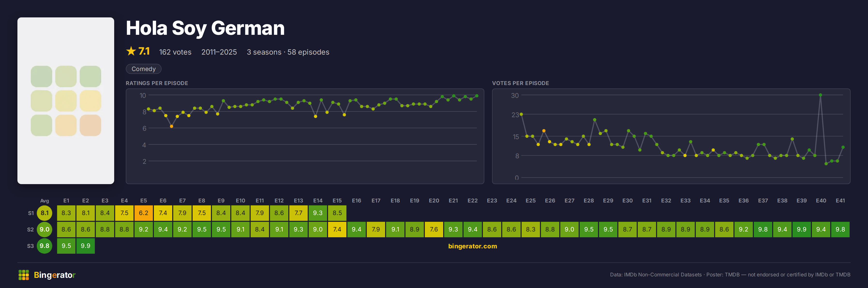Click the S3 average 9.8 circle
This screenshot has width=868, height=288.
pyautogui.click(x=45, y=246)
